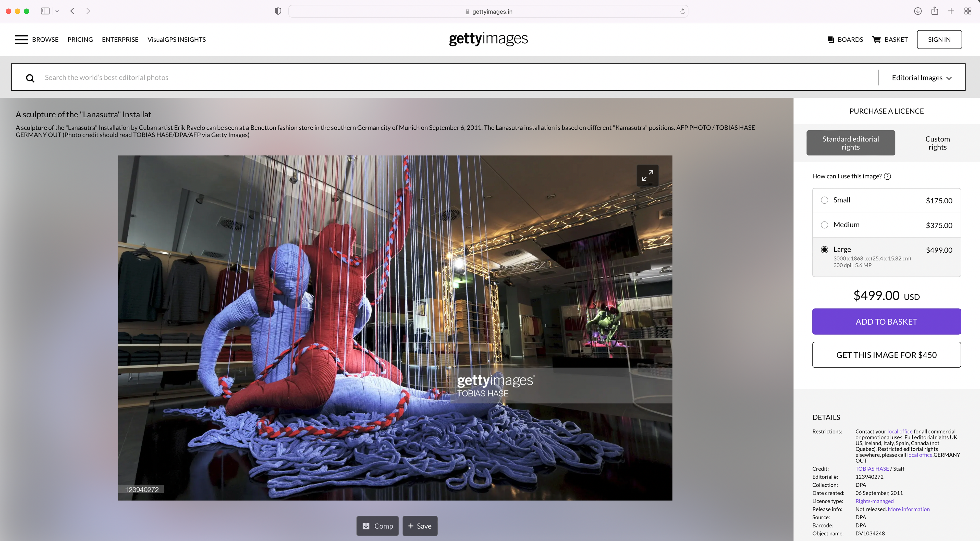
Task: Open the Basket cart icon
Action: coord(876,40)
